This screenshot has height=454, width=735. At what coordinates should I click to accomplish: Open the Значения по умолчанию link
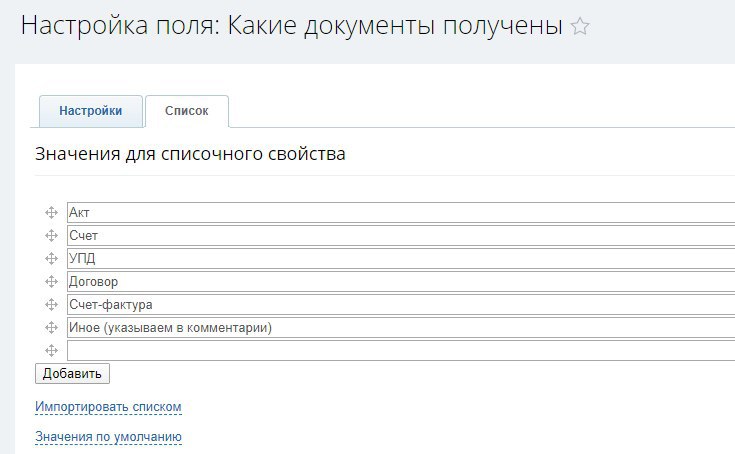click(108, 437)
